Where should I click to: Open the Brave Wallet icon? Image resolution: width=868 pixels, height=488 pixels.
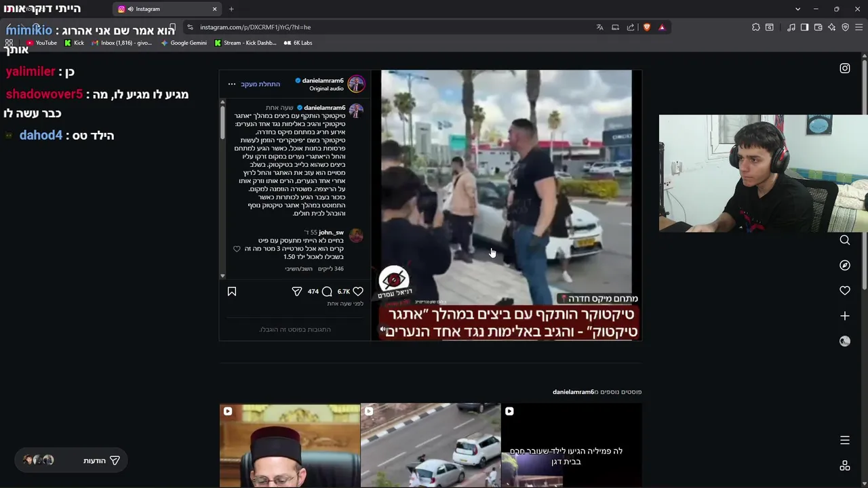point(818,27)
